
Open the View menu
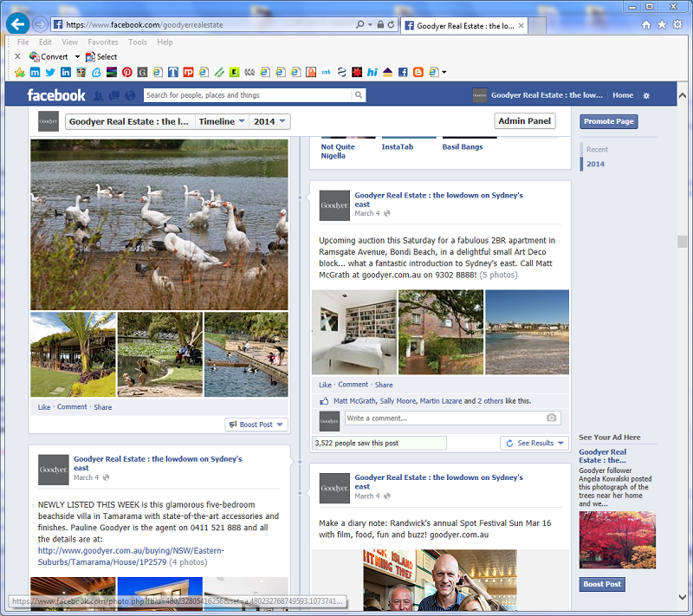click(x=70, y=42)
